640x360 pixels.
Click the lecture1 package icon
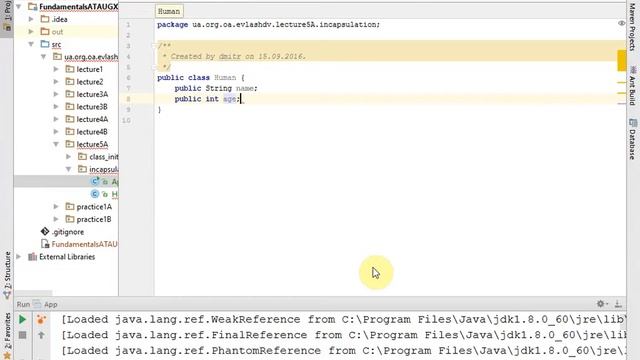70,69
